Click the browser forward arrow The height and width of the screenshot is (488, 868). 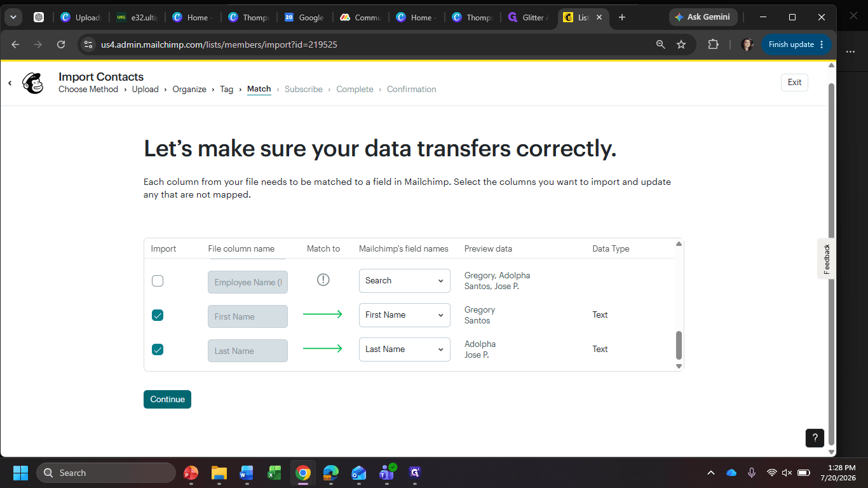pos(38,44)
